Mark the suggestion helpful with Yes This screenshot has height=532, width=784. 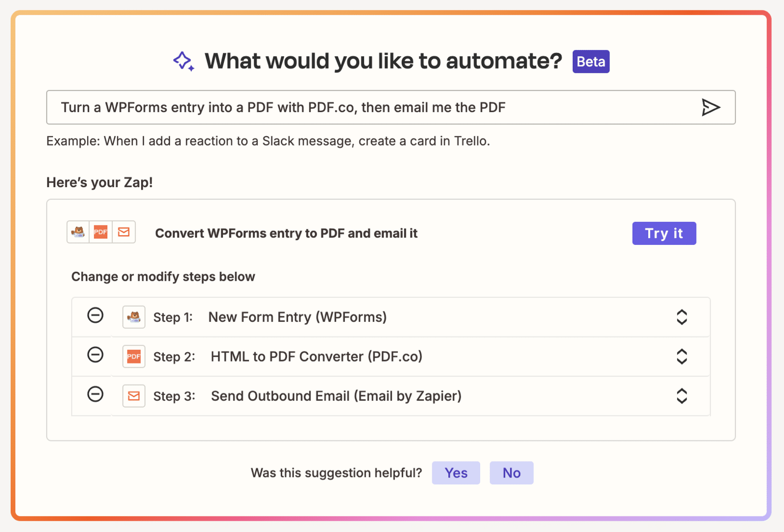coord(455,473)
